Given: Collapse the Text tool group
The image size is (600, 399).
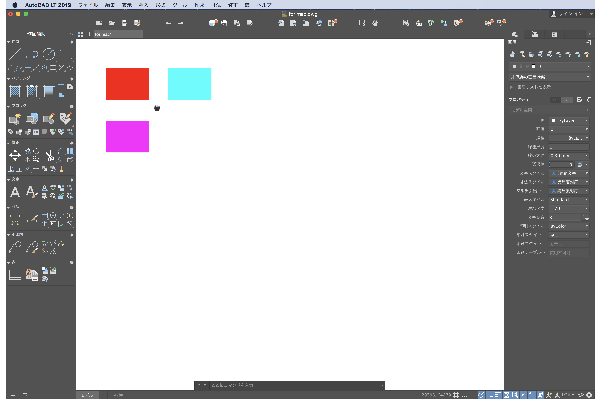Looking at the screenshot, I should (8, 179).
